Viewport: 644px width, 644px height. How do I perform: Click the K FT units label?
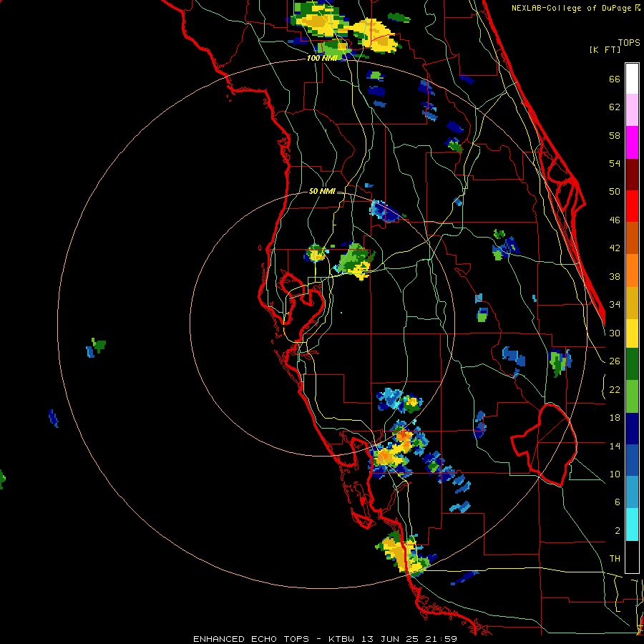point(605,49)
